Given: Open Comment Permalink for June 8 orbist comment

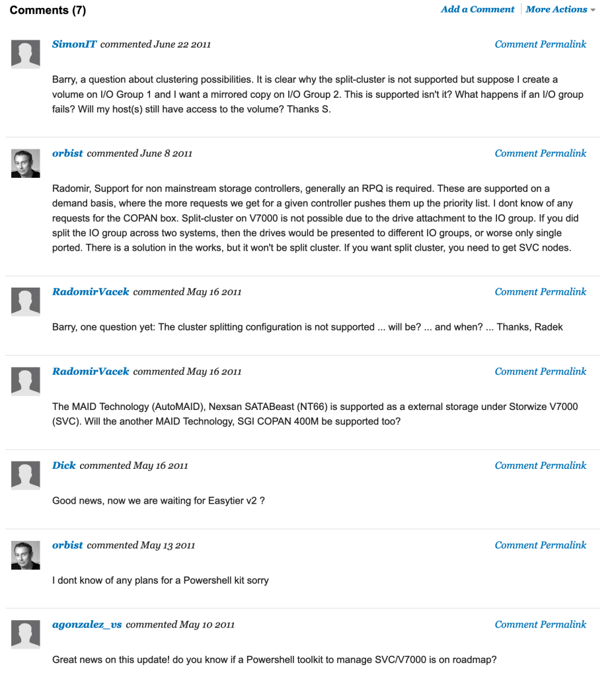Looking at the screenshot, I should [540, 153].
